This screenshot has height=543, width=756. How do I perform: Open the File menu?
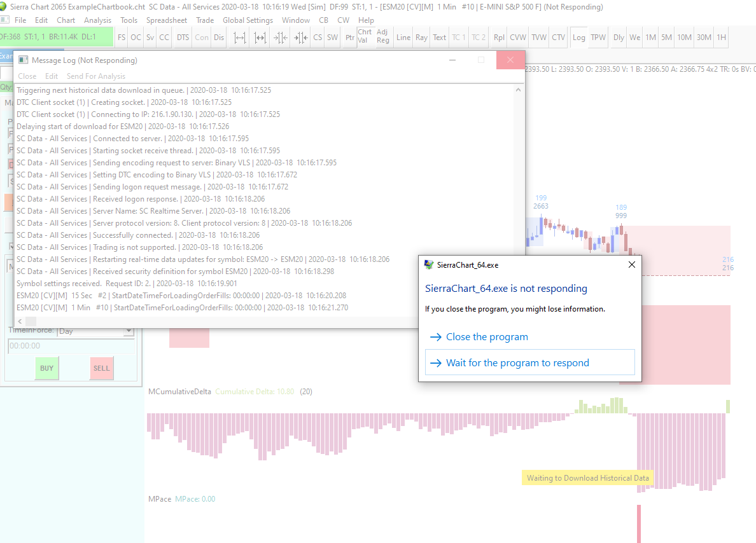pyautogui.click(x=20, y=20)
